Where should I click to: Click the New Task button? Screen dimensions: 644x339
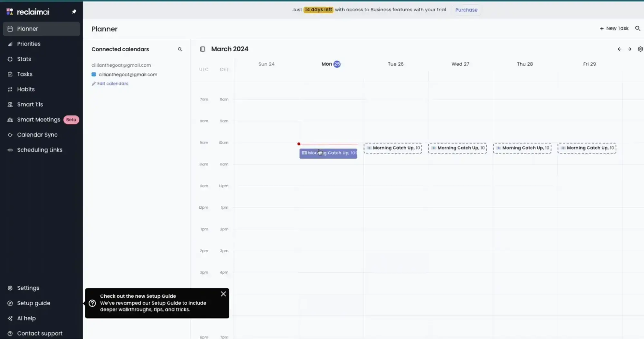(615, 28)
